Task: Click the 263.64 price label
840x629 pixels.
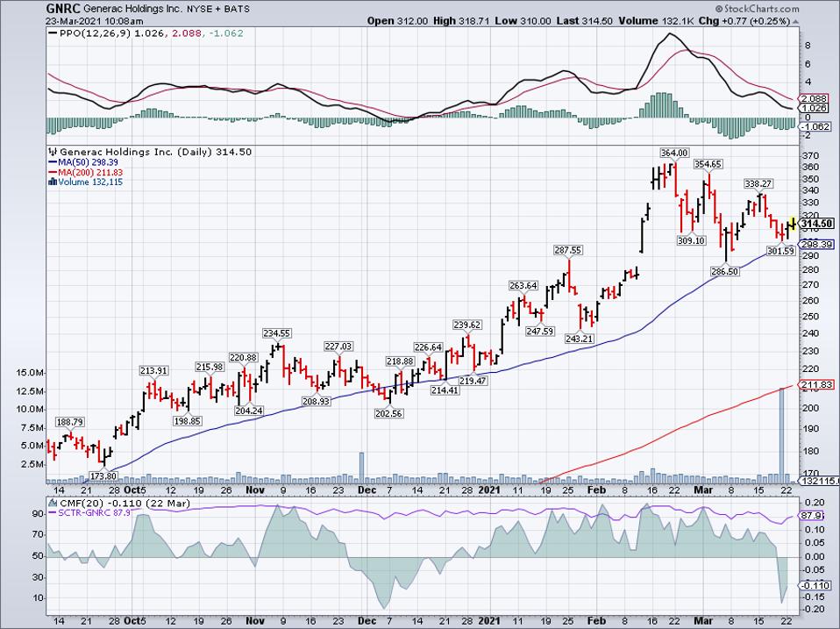Action: click(x=523, y=286)
